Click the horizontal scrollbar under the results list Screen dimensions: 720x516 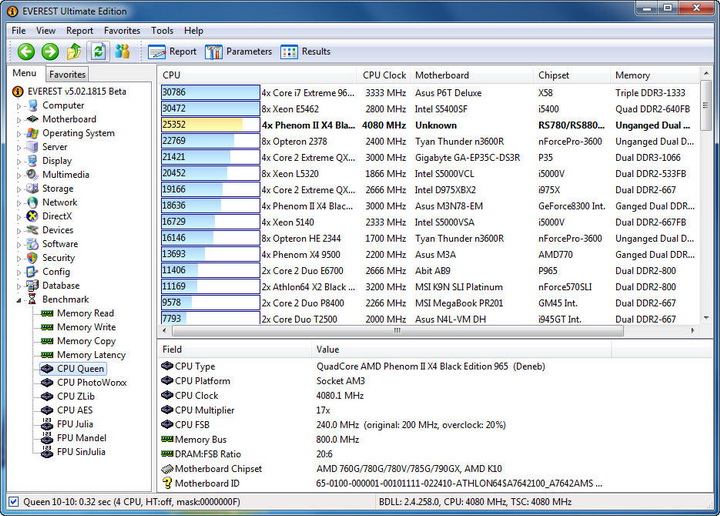400,331
